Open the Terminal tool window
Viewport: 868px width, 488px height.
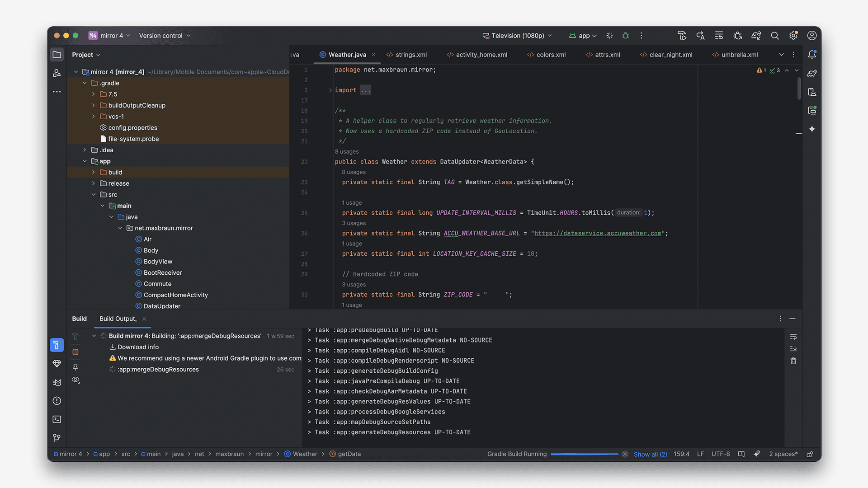(x=57, y=419)
